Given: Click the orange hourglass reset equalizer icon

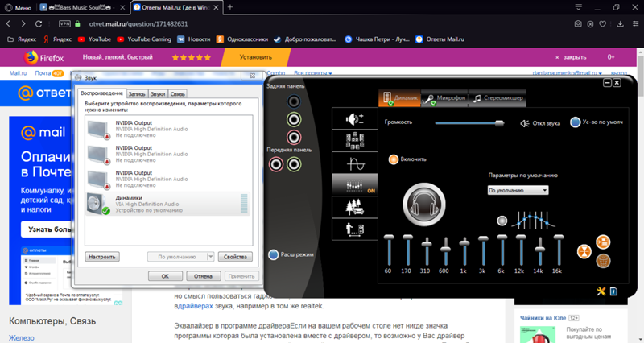Looking at the screenshot, I should pos(584,251).
